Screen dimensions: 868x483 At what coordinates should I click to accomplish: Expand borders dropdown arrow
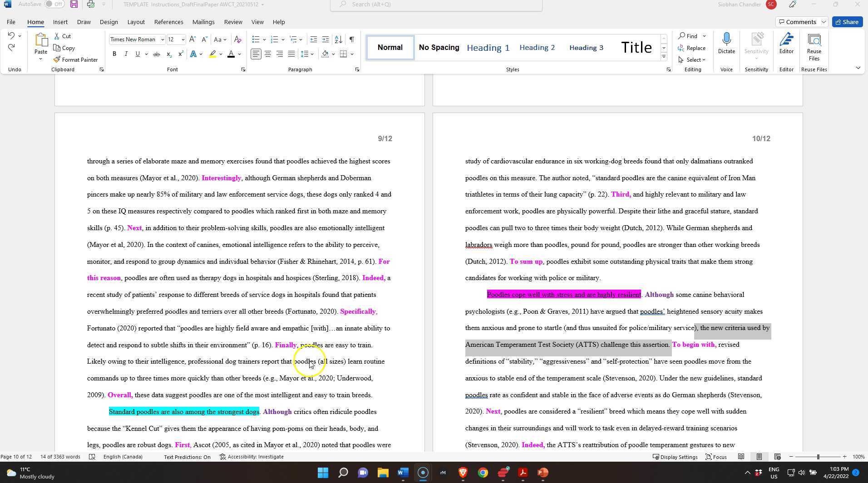pos(352,54)
